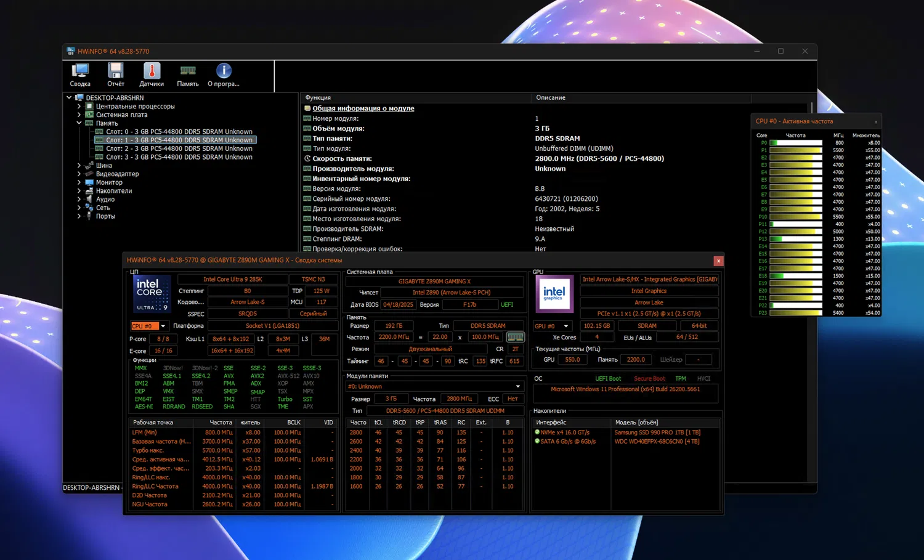The width and height of the screenshot is (924, 560).
Task: Select Слот: 0 memory module entry
Action: click(x=179, y=132)
